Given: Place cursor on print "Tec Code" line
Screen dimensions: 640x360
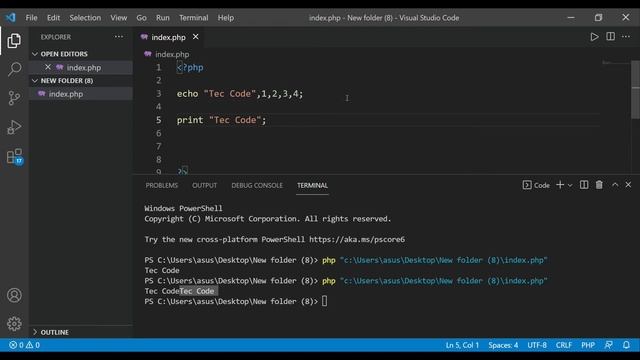Looking at the screenshot, I should coord(221,120).
